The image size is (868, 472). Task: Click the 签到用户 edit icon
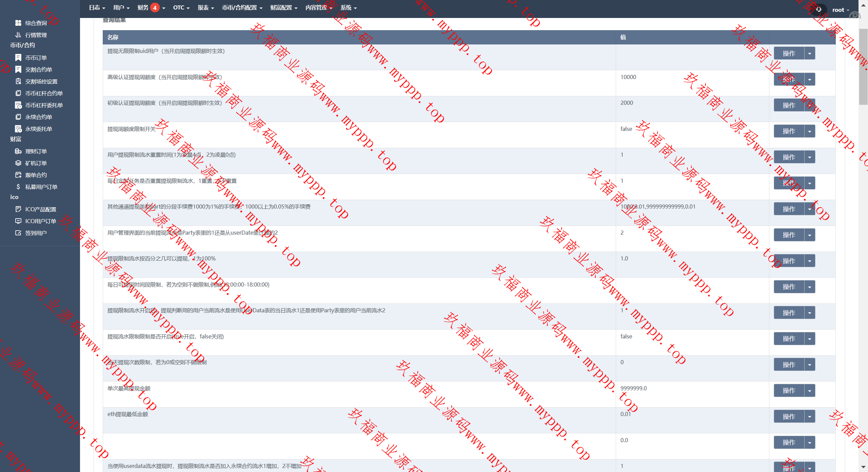(18, 233)
